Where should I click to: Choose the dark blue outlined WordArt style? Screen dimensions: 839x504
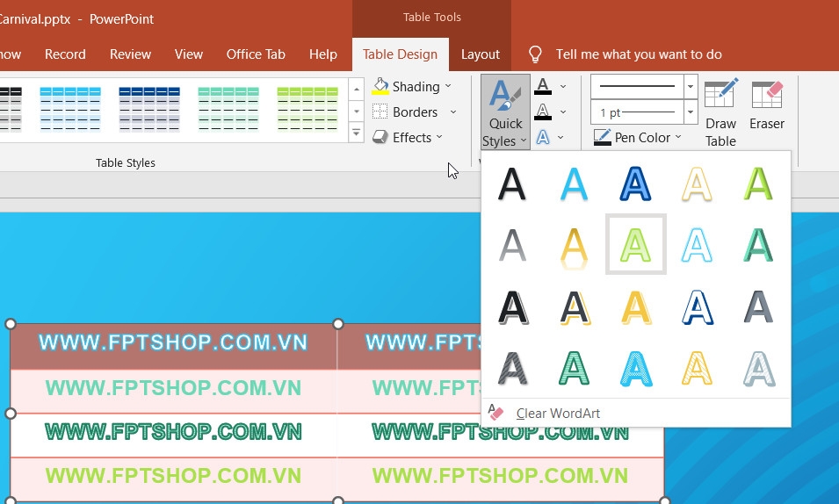tap(635, 184)
